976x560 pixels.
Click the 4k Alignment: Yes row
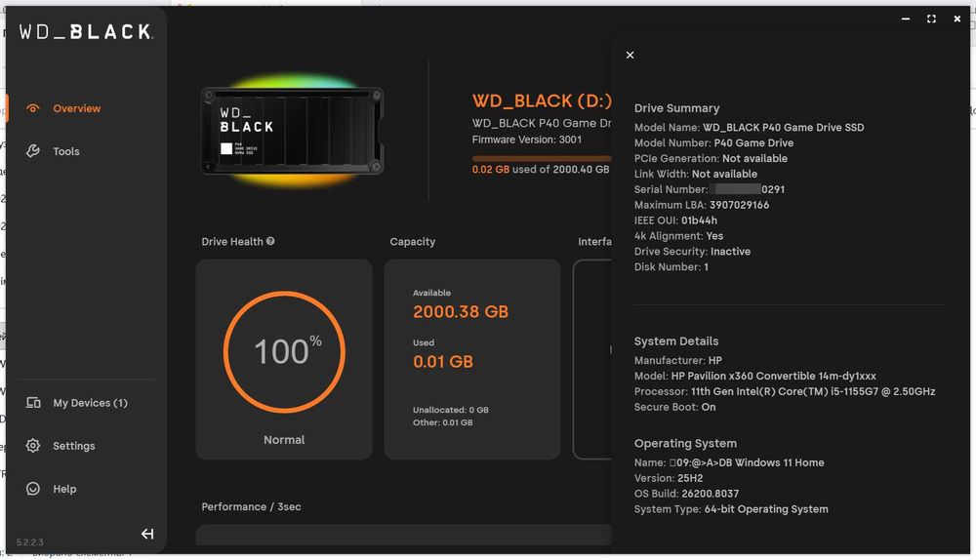[678, 236]
